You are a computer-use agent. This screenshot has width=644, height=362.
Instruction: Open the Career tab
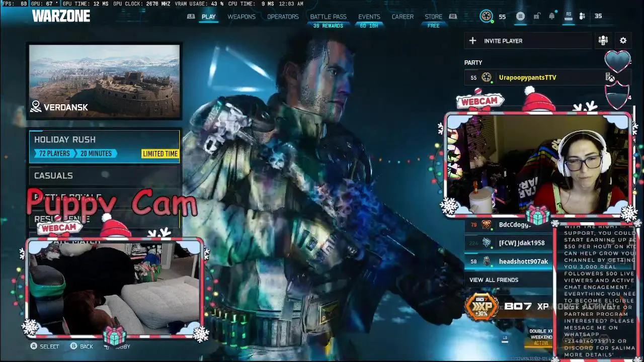(403, 17)
